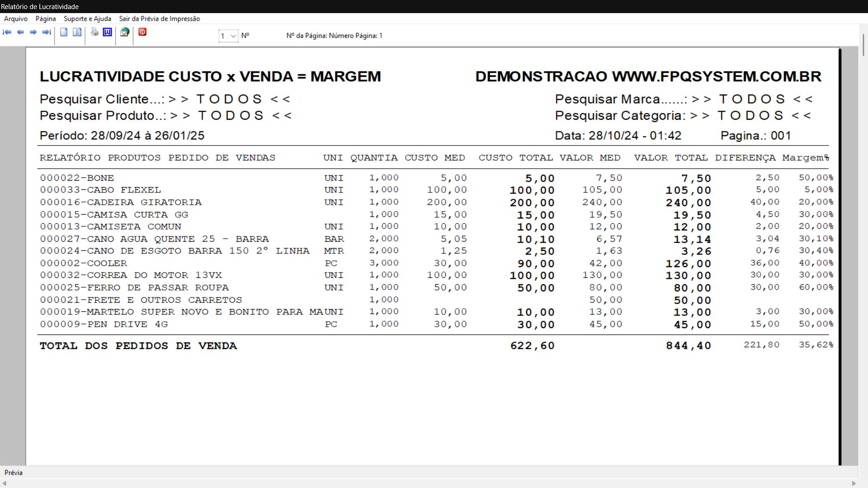Screen dimensions: 868x488
Task: Click COOLER margin value 40,00%
Action: point(816,263)
